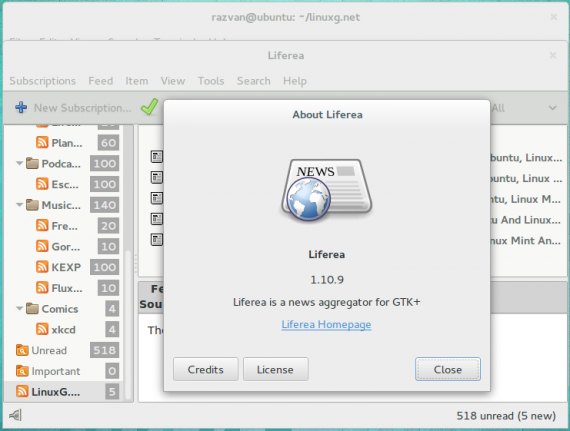Select headline 'u And Linux...'
Viewport: 570px width, 431px height.
(525, 219)
